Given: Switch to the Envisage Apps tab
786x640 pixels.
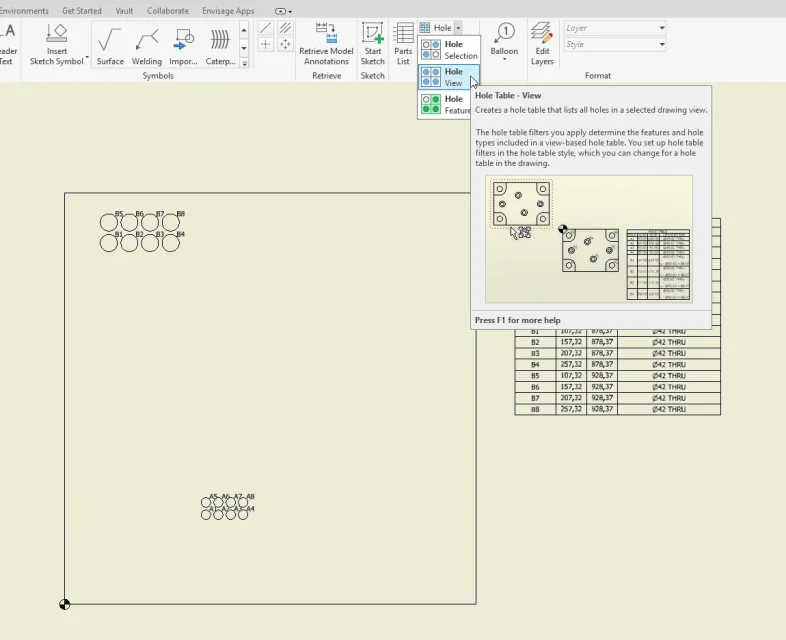Looking at the screenshot, I should (x=228, y=11).
